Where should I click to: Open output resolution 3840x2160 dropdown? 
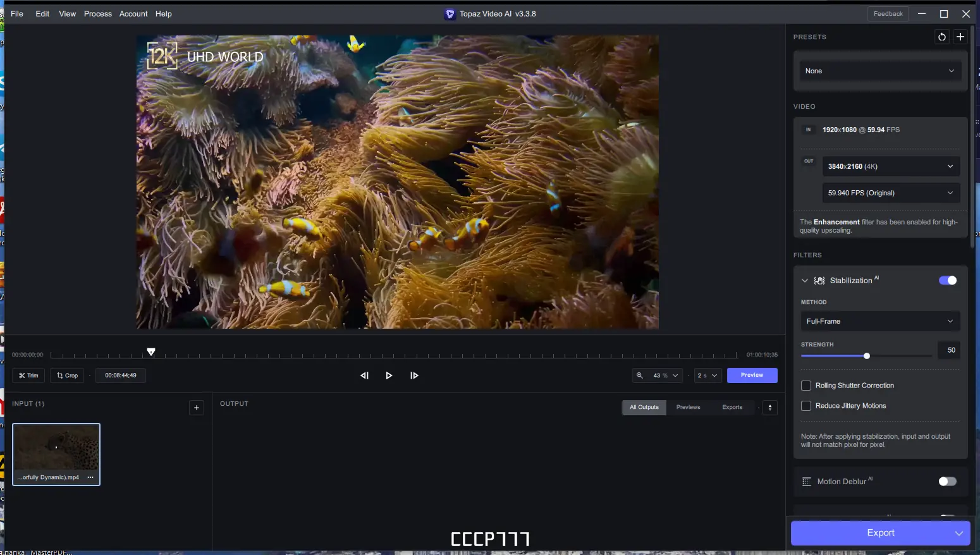point(890,166)
